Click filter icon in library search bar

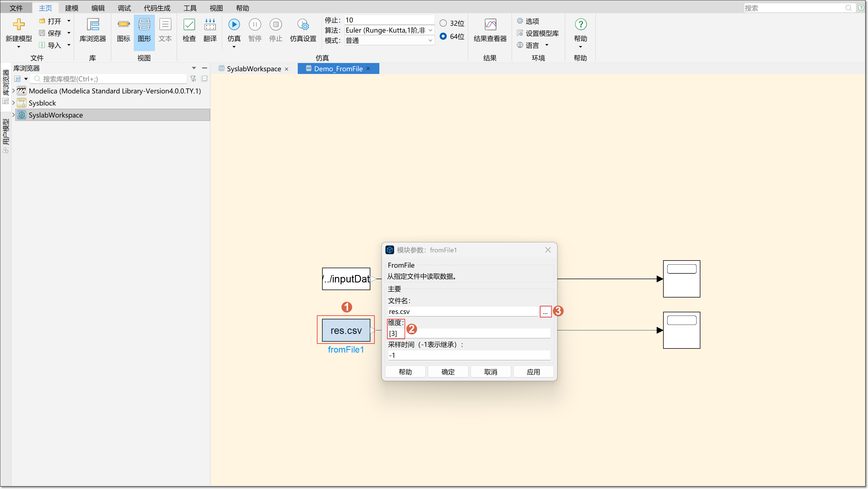pos(193,79)
